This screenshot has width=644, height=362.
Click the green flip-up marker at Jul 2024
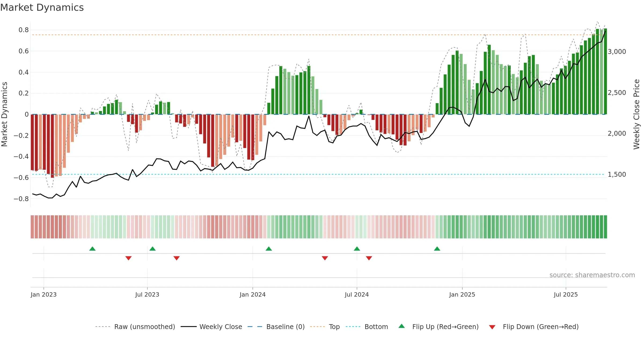(357, 249)
